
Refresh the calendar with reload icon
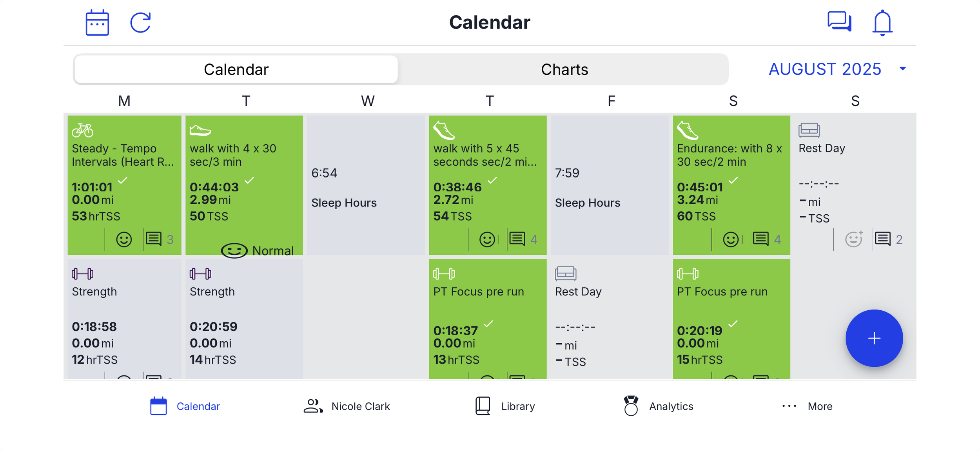point(140,23)
